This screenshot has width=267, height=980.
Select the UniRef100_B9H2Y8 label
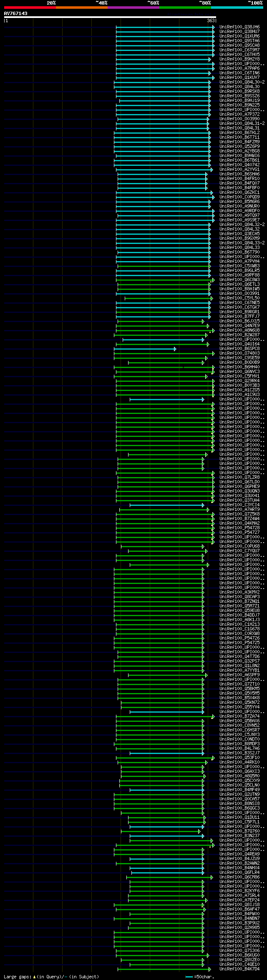(x=239, y=59)
